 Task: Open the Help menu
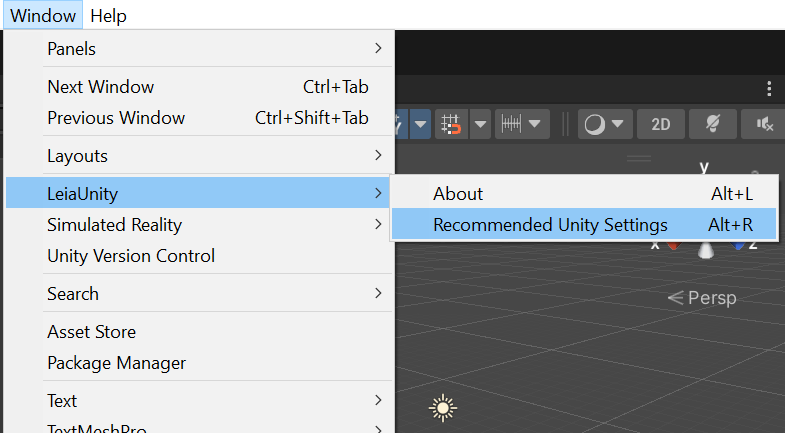pos(108,16)
